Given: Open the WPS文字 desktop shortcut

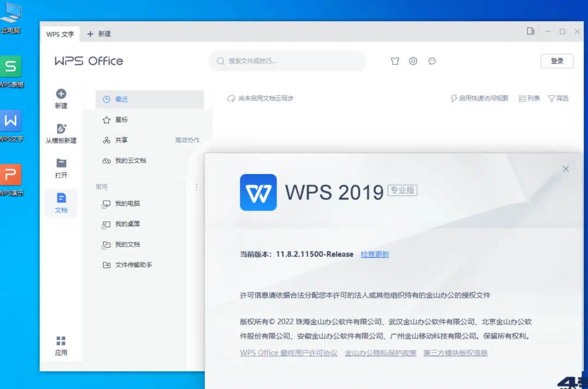Looking at the screenshot, I should pos(11,126).
